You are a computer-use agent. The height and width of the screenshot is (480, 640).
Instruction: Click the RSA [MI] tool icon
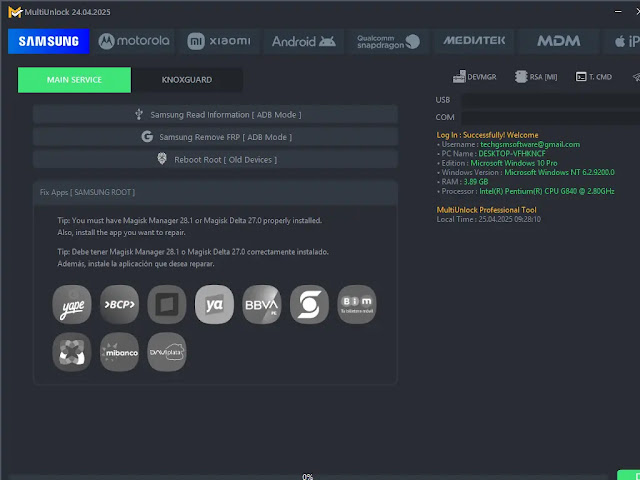point(536,77)
